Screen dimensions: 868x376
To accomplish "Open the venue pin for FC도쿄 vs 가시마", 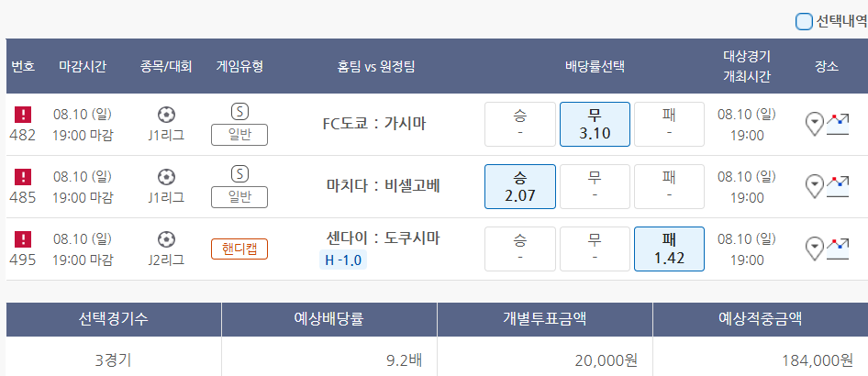I will pyautogui.click(x=814, y=124).
